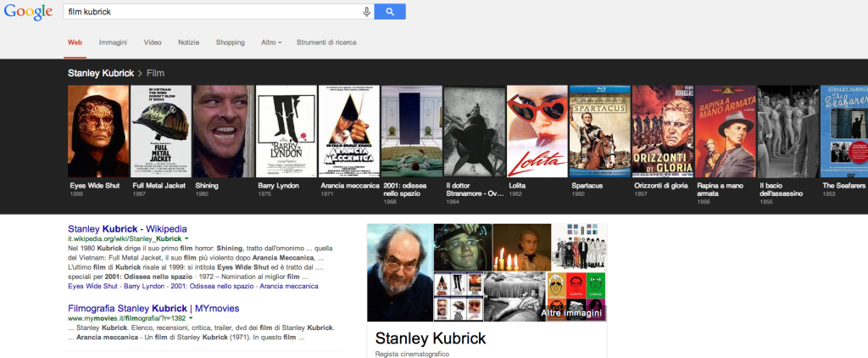The width and height of the screenshot is (868, 358).
Task: Switch to the Video tab
Action: point(153,42)
